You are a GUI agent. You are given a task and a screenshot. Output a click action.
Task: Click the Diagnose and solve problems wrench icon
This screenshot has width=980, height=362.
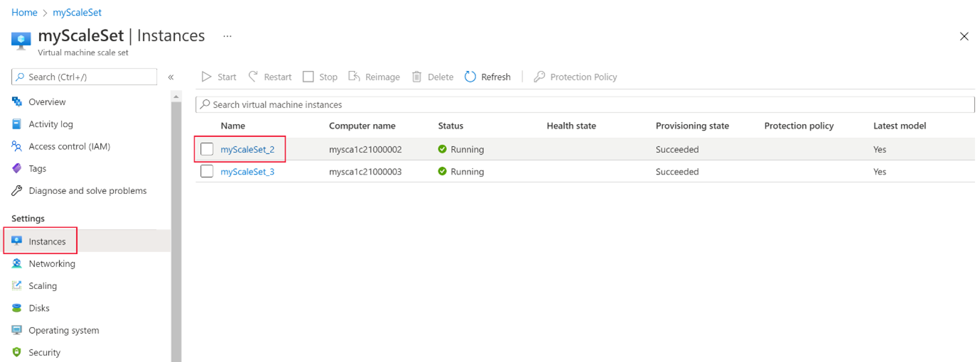coord(17,191)
